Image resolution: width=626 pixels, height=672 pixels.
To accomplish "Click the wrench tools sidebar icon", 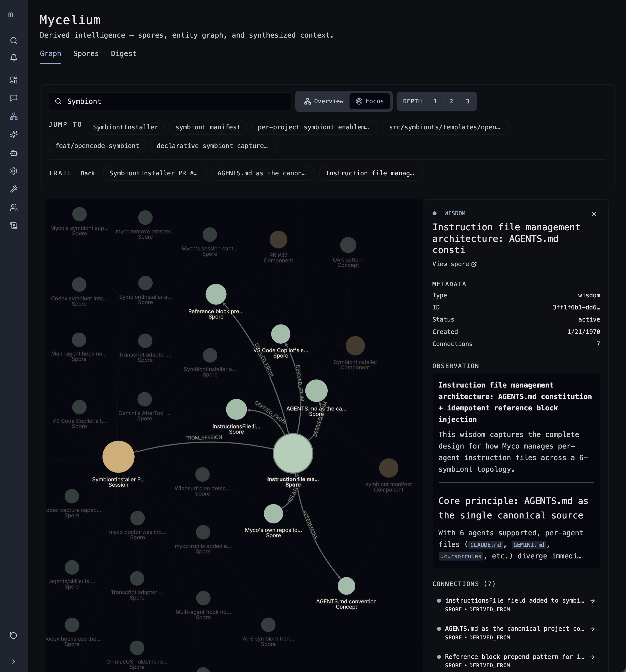I will coord(13,189).
